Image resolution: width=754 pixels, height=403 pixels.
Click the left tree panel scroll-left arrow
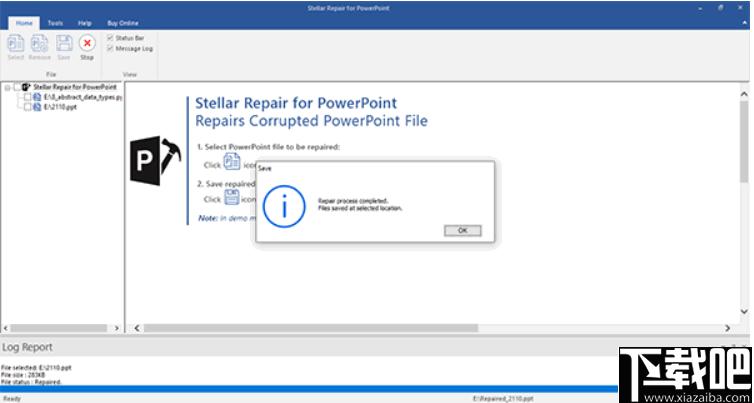click(6, 328)
